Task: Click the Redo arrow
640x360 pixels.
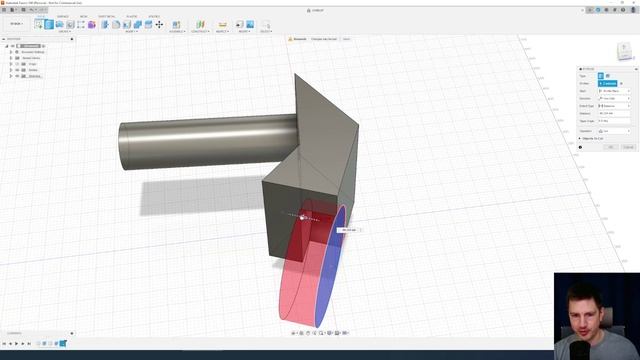Action: [x=42, y=10]
